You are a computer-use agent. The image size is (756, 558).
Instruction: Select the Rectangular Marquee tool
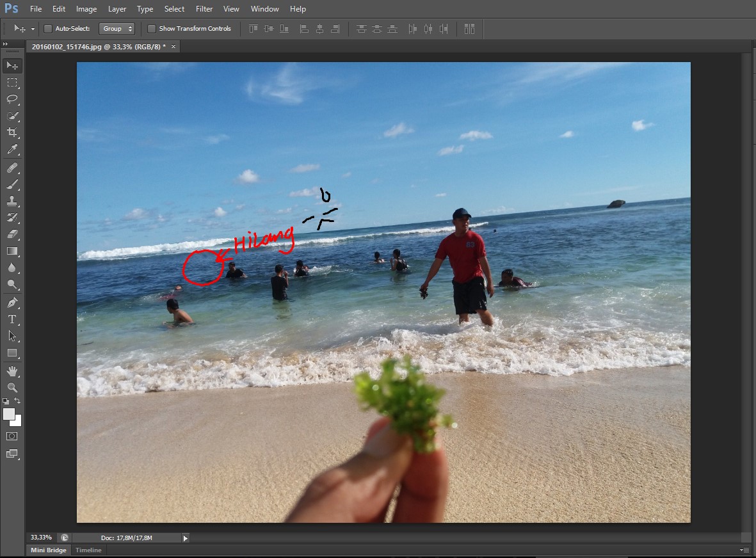[x=12, y=83]
